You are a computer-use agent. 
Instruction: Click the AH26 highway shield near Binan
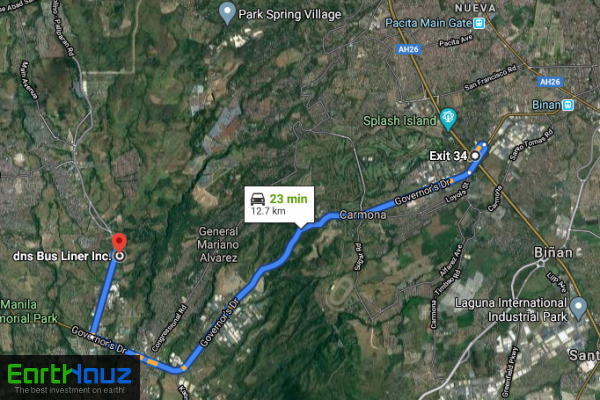[550, 82]
